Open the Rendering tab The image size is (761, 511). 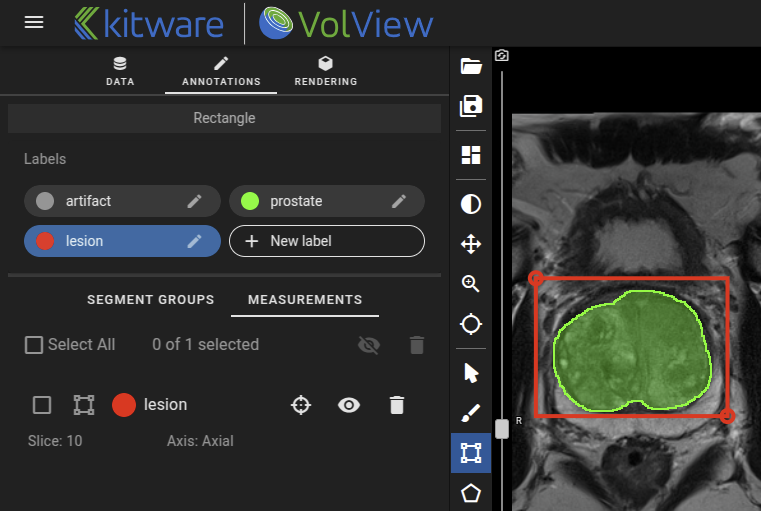(326, 71)
